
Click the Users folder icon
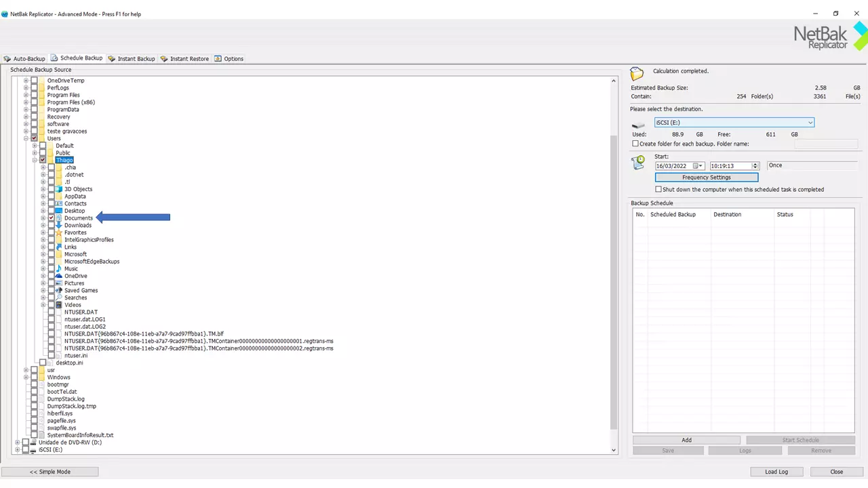(42, 138)
